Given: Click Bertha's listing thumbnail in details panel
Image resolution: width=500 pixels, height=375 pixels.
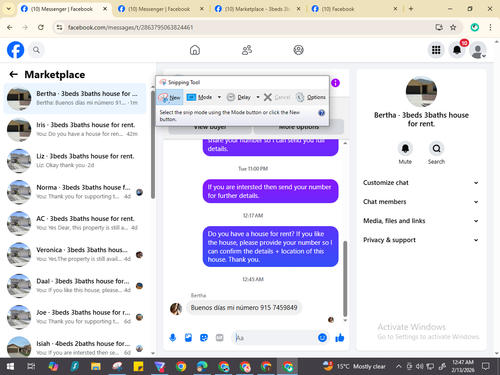Looking at the screenshot, I should click(x=421, y=91).
